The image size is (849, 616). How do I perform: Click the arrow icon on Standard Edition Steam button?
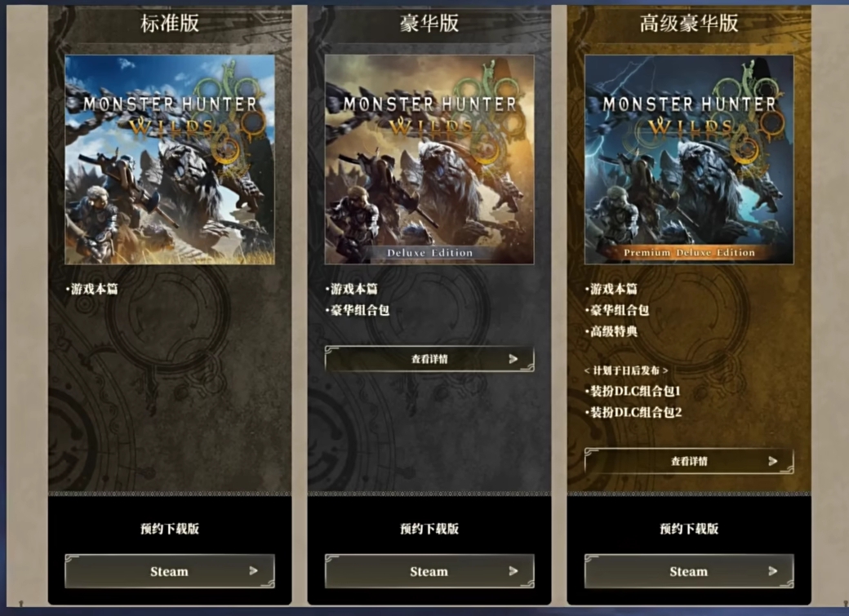click(253, 570)
